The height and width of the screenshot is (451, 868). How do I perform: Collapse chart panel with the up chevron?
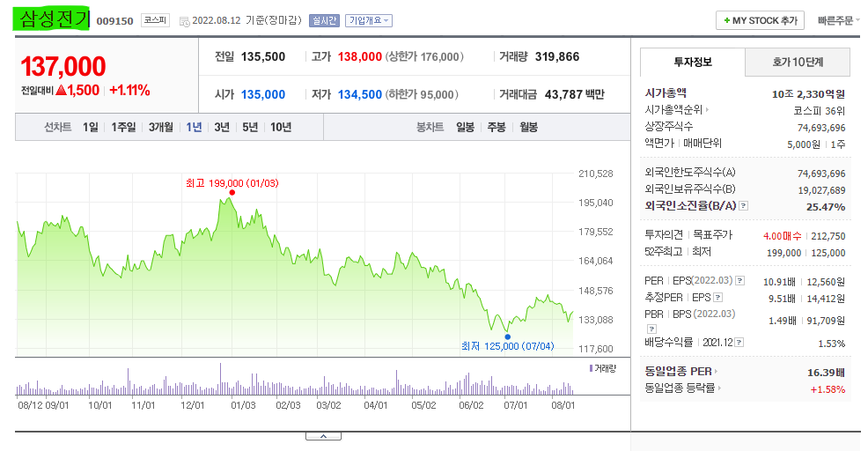pyautogui.click(x=323, y=437)
